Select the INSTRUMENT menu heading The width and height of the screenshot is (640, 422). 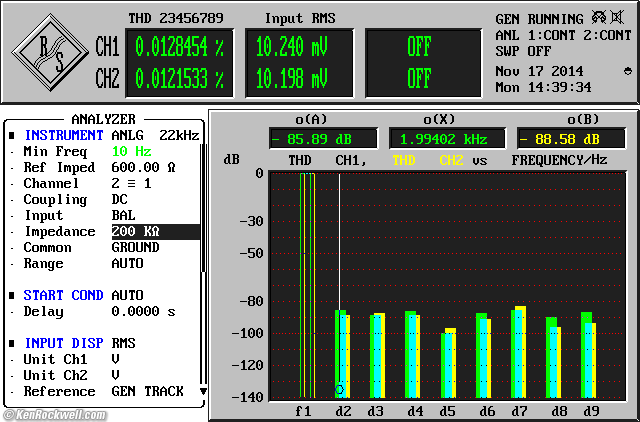coord(64,135)
